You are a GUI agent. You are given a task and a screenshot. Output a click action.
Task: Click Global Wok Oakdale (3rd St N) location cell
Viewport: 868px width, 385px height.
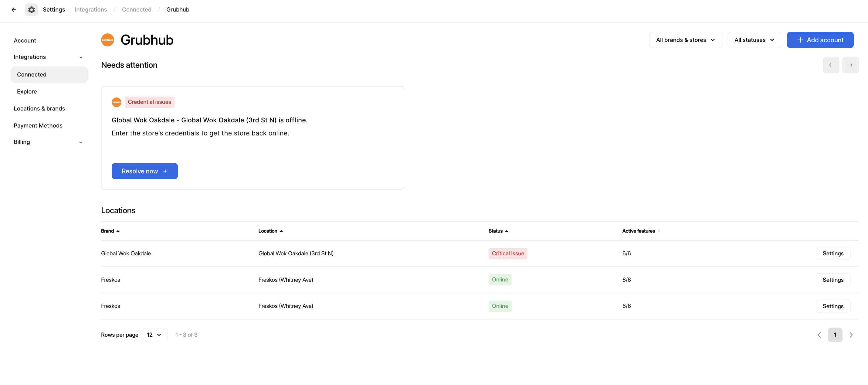pyautogui.click(x=296, y=254)
